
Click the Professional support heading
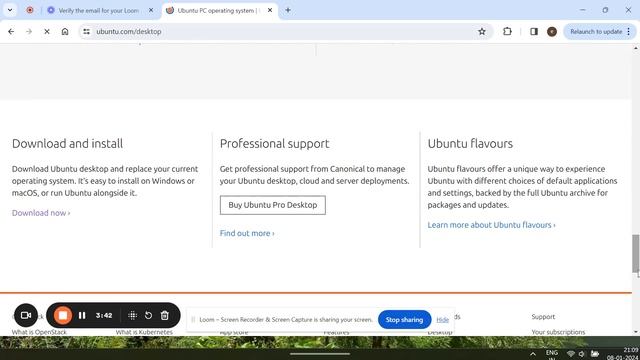[x=274, y=144]
